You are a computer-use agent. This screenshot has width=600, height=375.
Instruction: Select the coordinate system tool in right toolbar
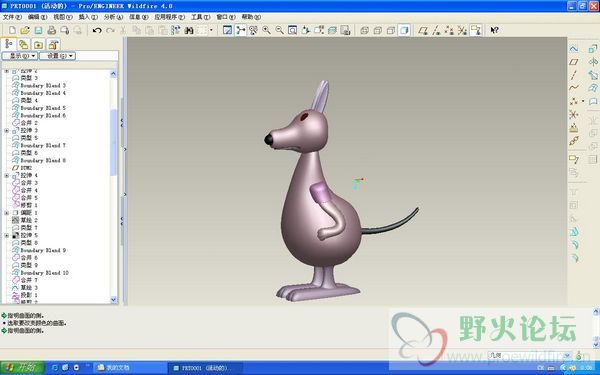(574, 114)
